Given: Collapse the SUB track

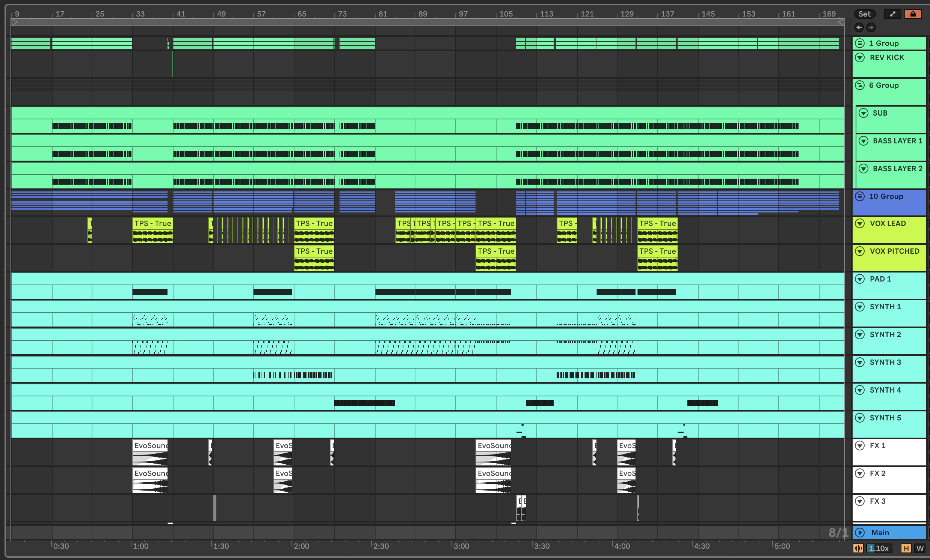Looking at the screenshot, I should [x=863, y=113].
